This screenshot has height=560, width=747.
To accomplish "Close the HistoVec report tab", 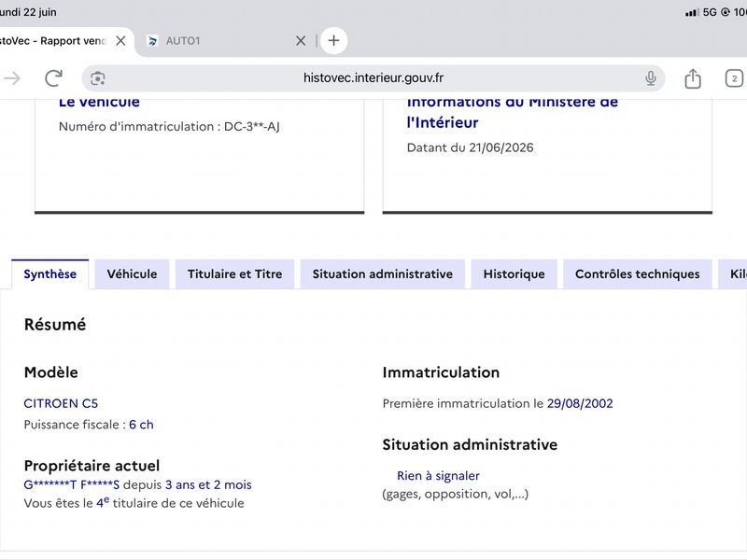I will coord(121,41).
